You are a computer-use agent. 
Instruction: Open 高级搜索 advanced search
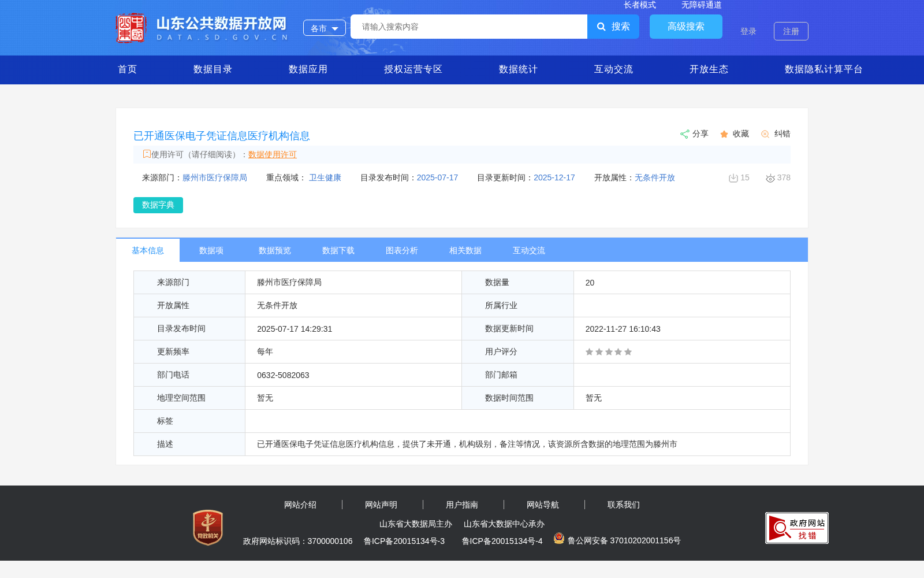coord(686,27)
